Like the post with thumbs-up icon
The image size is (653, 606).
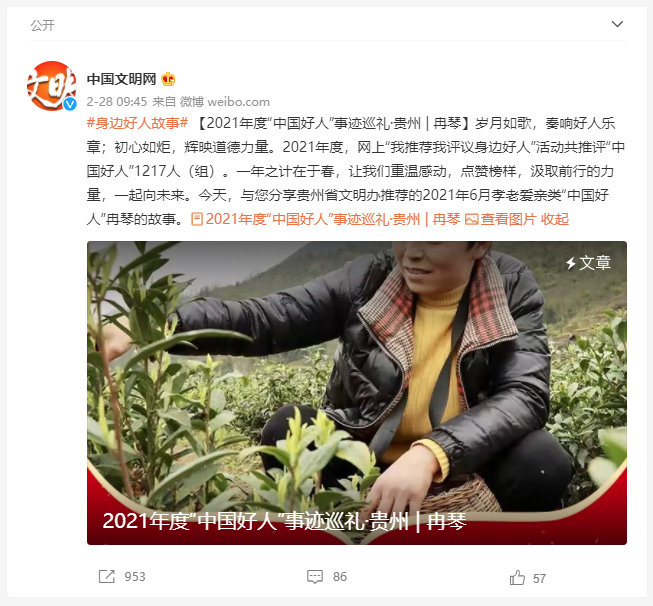pyautogui.click(x=517, y=578)
